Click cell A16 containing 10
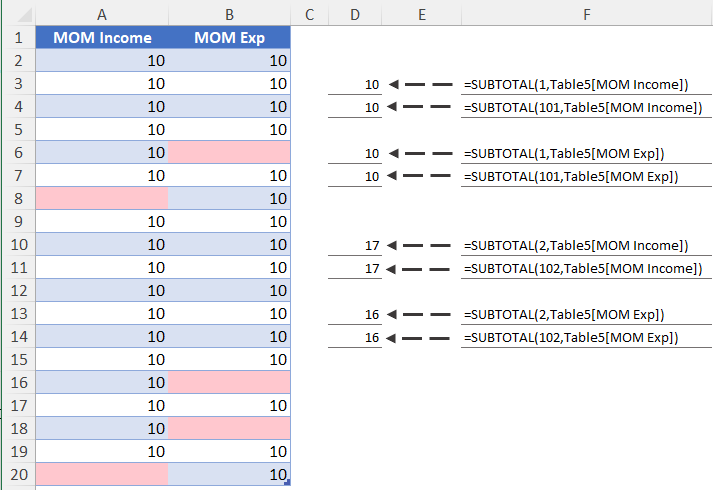This screenshot has width=713, height=490. [x=102, y=382]
